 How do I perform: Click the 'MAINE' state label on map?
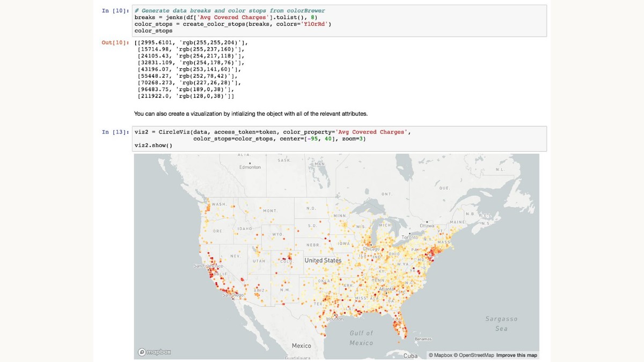tap(457, 222)
